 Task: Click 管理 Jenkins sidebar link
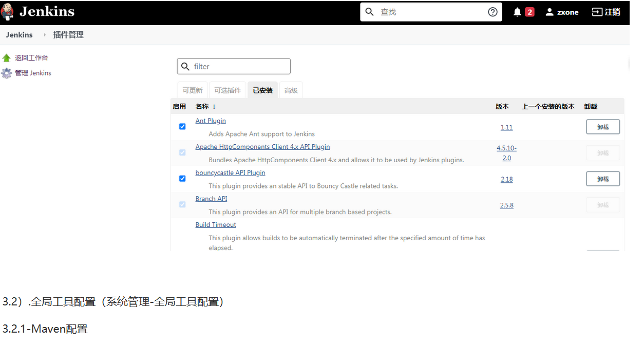pos(33,73)
